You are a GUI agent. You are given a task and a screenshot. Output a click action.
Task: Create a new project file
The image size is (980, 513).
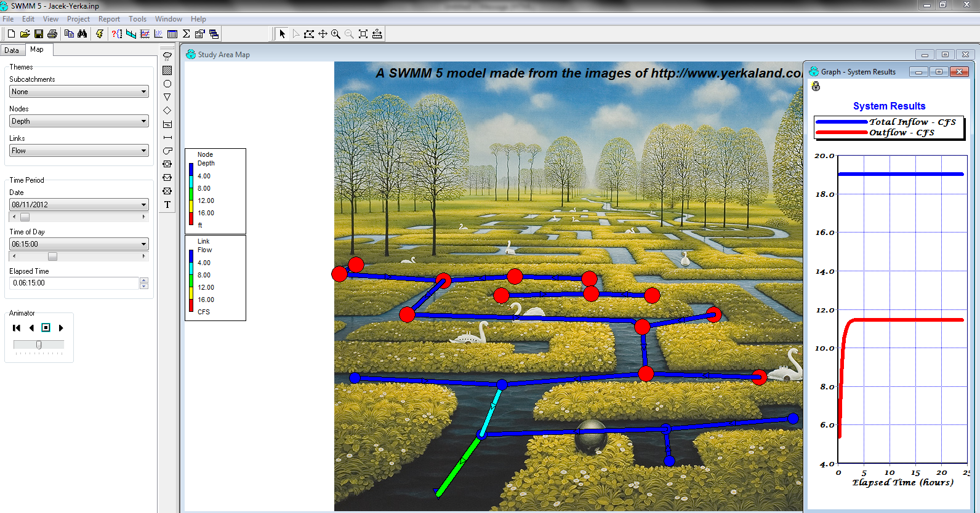(x=11, y=34)
